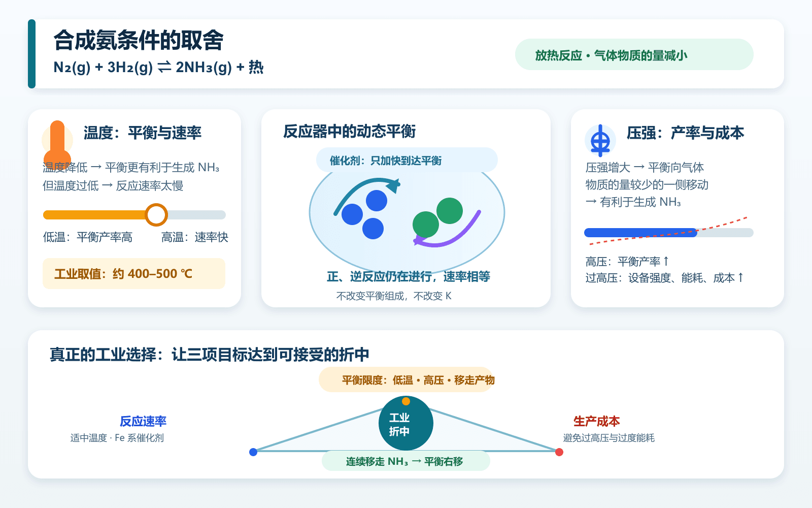
Task: Click the 连续移走 NH₃ → 平衡右移 pill
Action: point(406,461)
